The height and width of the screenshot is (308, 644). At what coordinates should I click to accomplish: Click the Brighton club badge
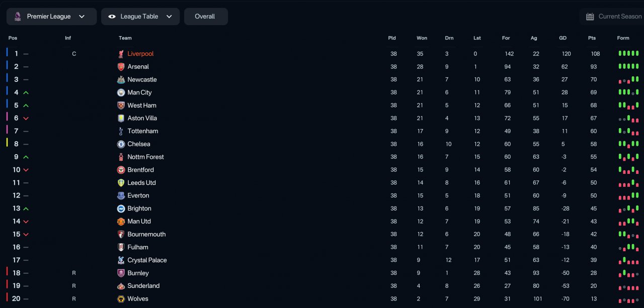pos(121,209)
